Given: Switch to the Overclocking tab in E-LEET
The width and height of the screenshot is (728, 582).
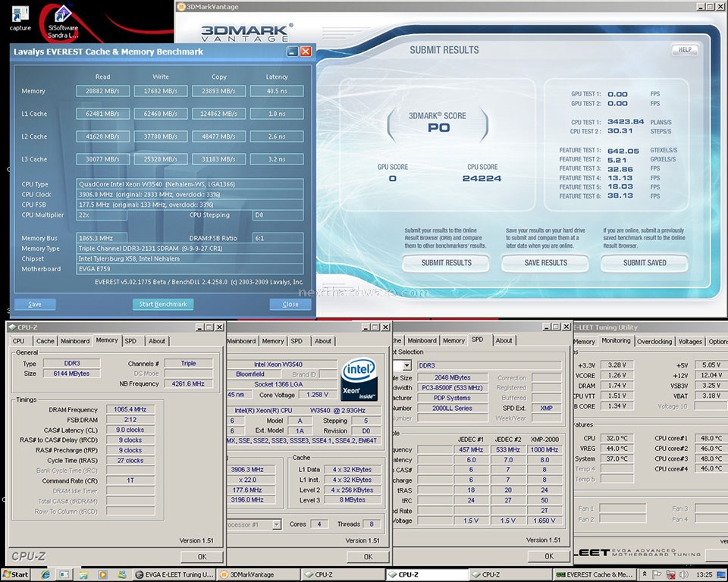Looking at the screenshot, I should tap(654, 341).
